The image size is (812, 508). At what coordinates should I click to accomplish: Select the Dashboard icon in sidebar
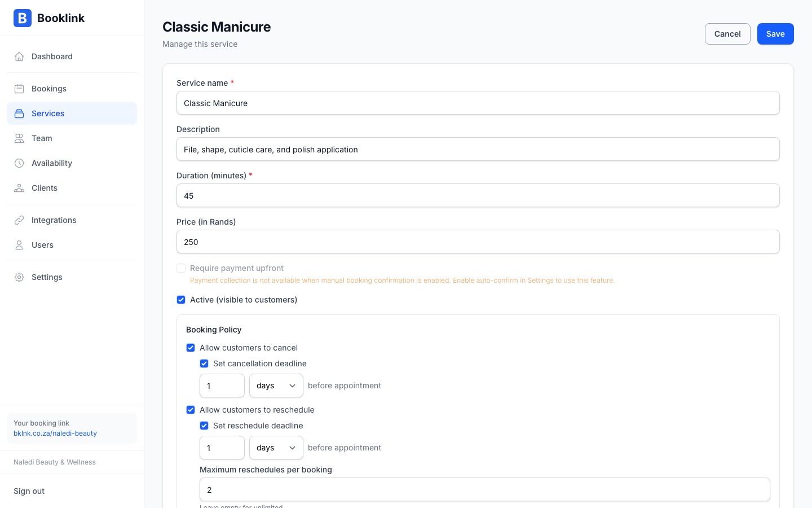[19, 56]
